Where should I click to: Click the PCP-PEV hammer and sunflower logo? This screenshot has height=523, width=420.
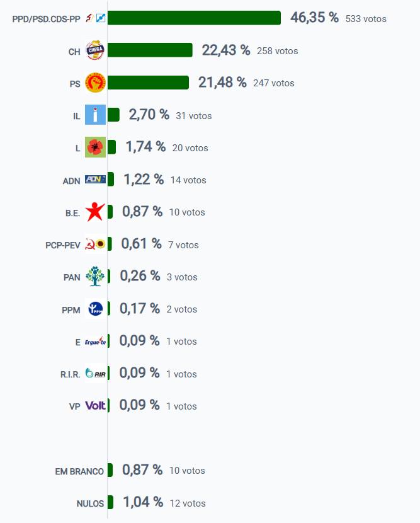[x=95, y=244]
